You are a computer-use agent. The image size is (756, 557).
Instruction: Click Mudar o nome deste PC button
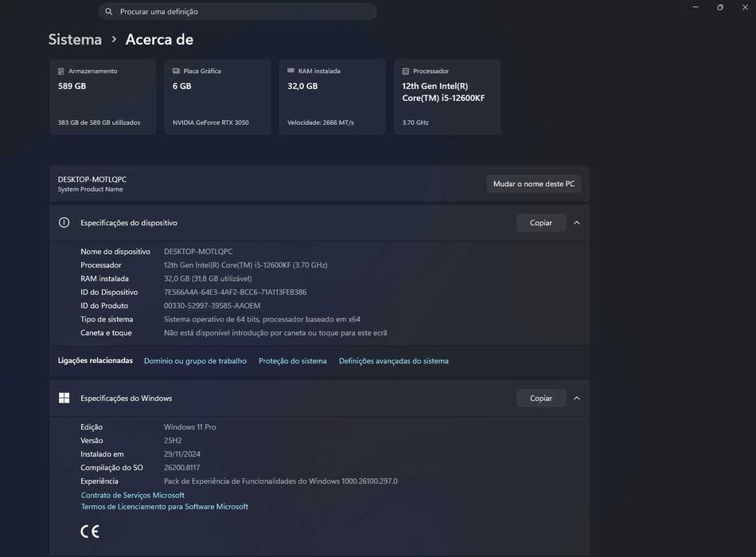click(x=534, y=184)
